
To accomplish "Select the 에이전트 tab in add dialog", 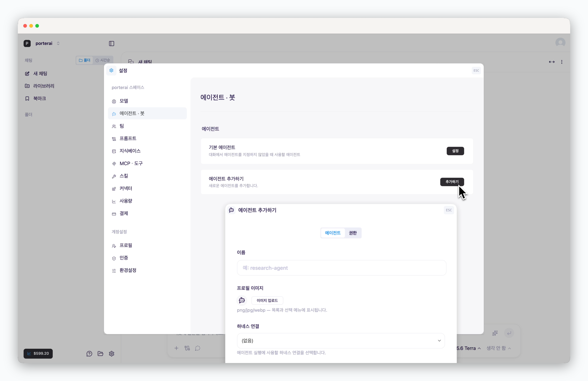I will [333, 233].
